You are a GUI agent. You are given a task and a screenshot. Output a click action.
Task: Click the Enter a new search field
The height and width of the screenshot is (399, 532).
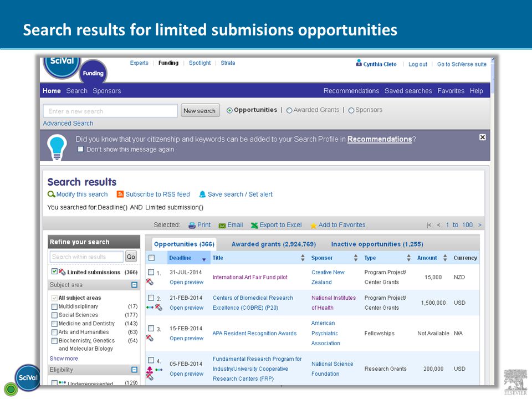(x=110, y=111)
